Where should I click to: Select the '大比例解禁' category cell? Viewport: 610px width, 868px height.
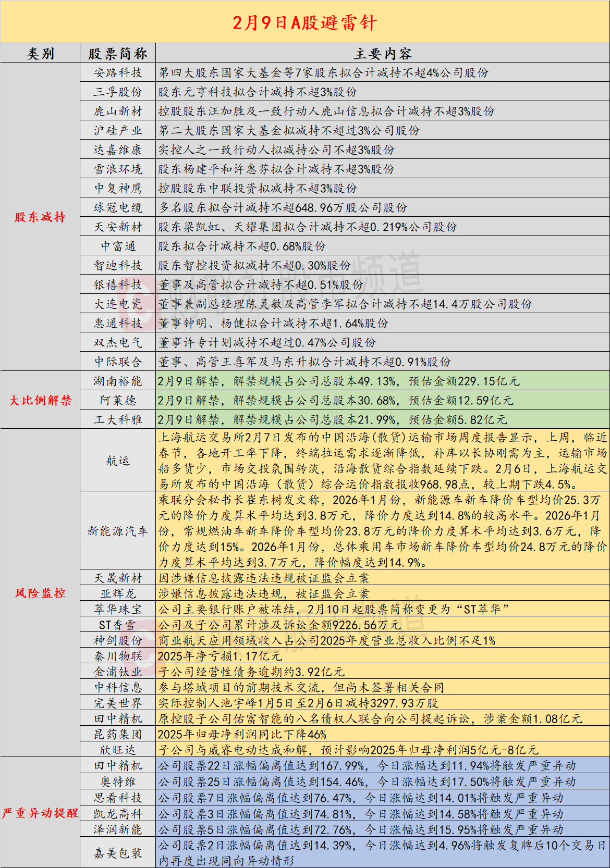point(40,400)
